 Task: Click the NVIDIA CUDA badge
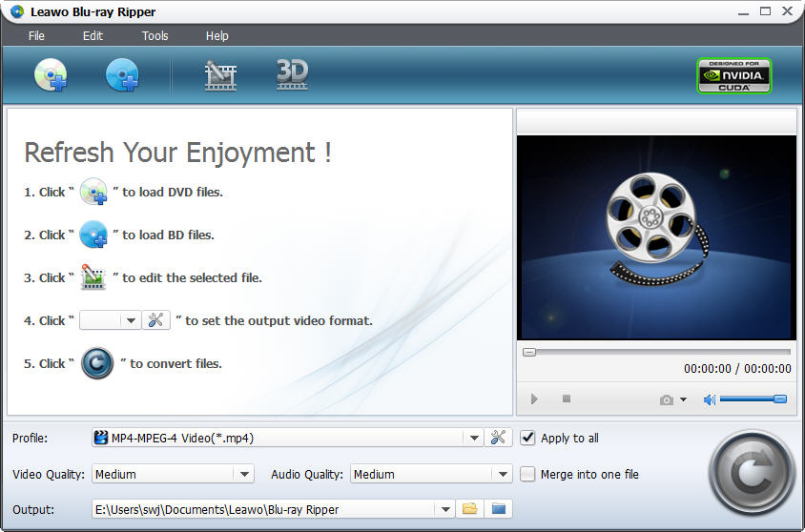coord(733,76)
